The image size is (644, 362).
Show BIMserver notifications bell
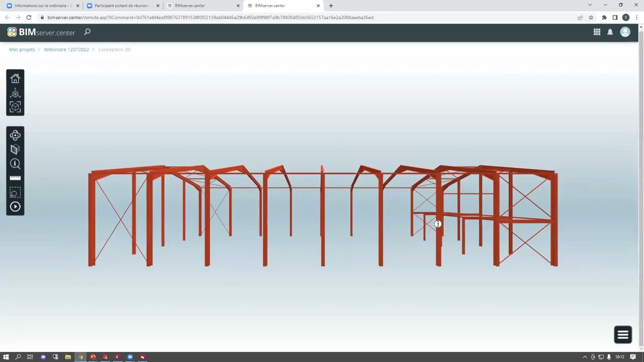pyautogui.click(x=610, y=32)
